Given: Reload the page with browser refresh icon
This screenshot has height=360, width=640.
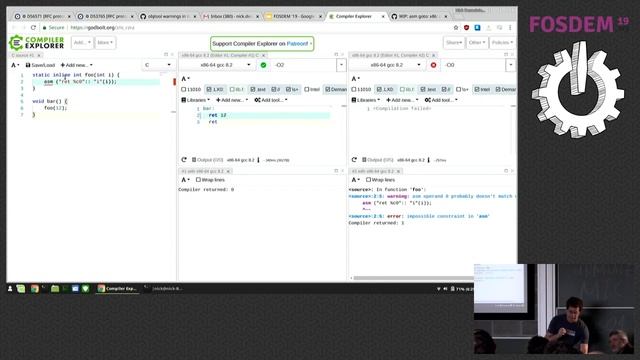Looking at the screenshot, I should pos(33,27).
